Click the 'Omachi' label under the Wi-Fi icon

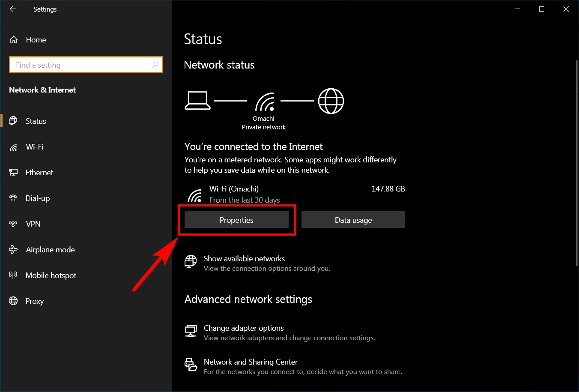point(263,119)
